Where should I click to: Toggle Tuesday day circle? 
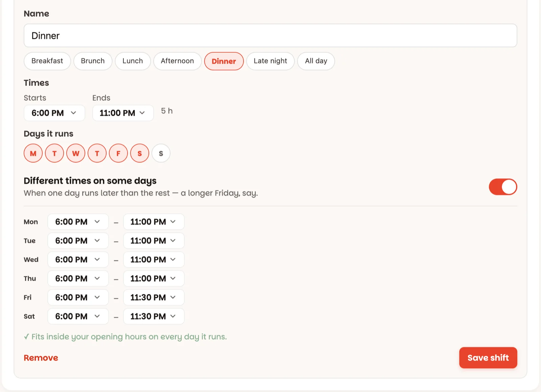[54, 153]
